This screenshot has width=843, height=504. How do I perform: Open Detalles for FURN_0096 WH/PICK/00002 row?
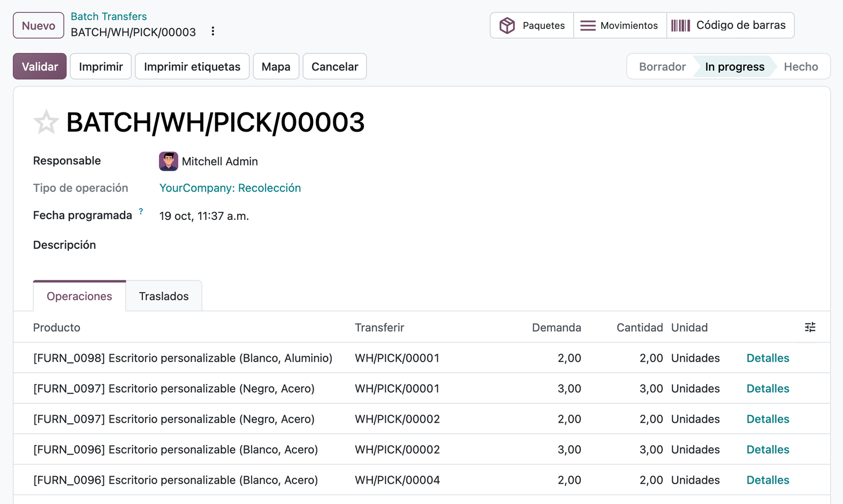click(768, 449)
